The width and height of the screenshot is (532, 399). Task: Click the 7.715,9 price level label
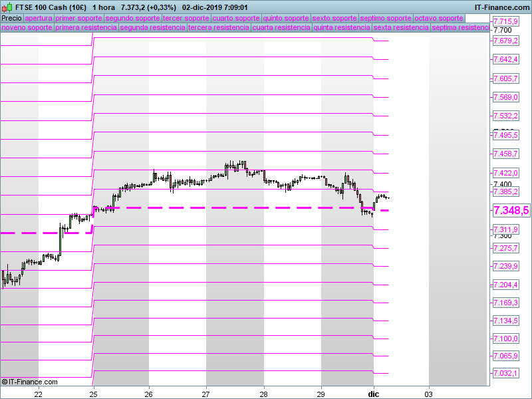(505, 21)
